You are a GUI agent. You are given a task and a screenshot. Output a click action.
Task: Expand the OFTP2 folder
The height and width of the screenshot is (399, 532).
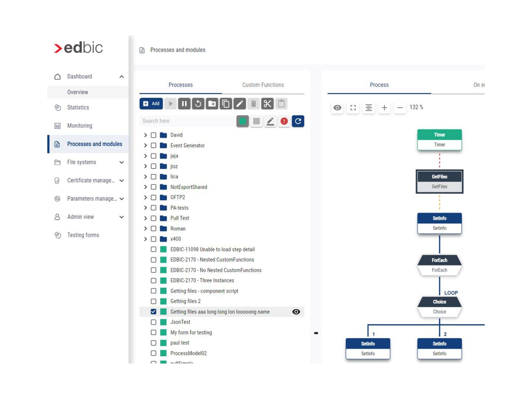[x=145, y=197]
